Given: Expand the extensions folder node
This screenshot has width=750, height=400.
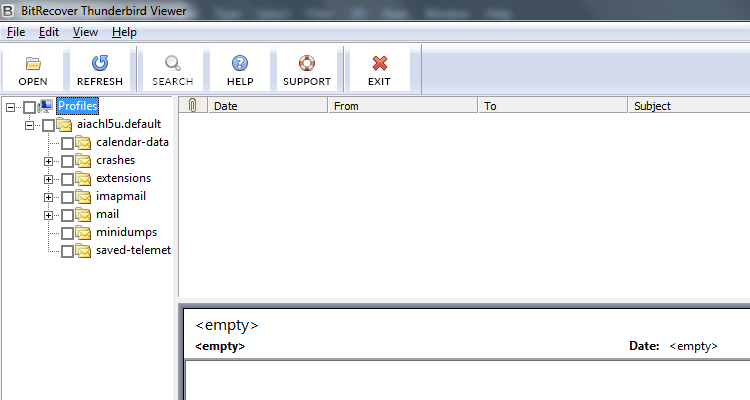Looking at the screenshot, I should coord(48,179).
